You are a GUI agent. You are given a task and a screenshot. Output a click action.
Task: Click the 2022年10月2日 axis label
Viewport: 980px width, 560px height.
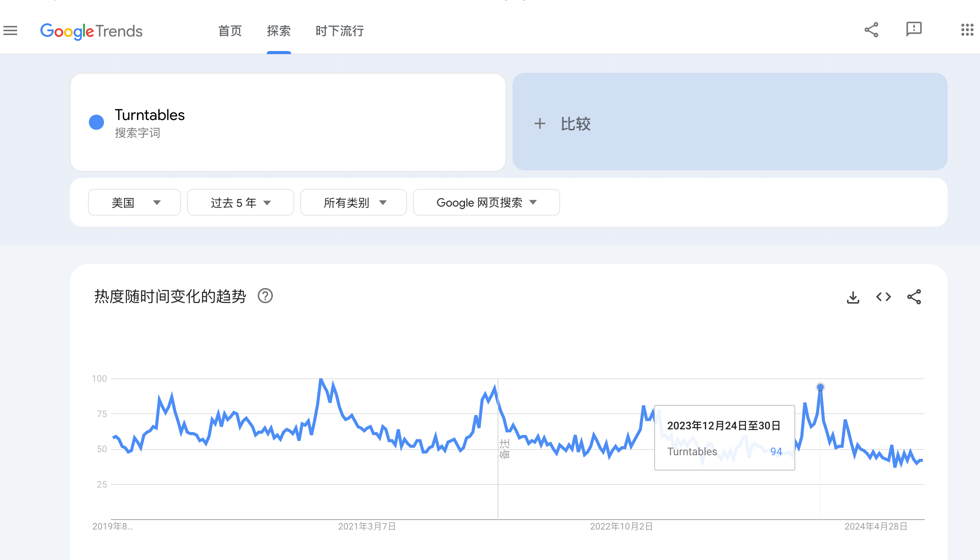pos(621,526)
